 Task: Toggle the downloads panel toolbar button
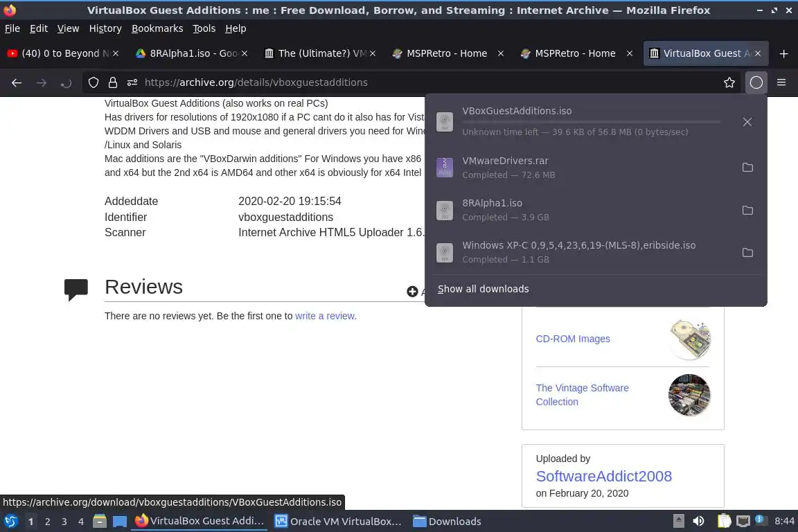tap(756, 82)
